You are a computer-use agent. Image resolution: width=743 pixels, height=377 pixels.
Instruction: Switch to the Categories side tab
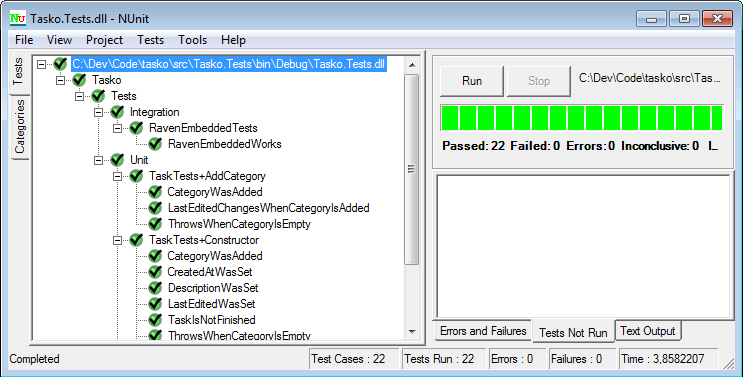(19, 127)
